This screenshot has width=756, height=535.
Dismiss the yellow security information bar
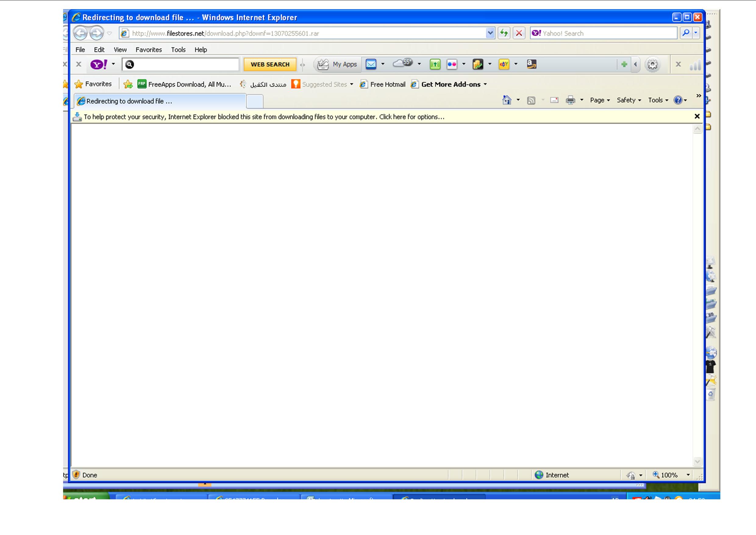pyautogui.click(x=697, y=116)
